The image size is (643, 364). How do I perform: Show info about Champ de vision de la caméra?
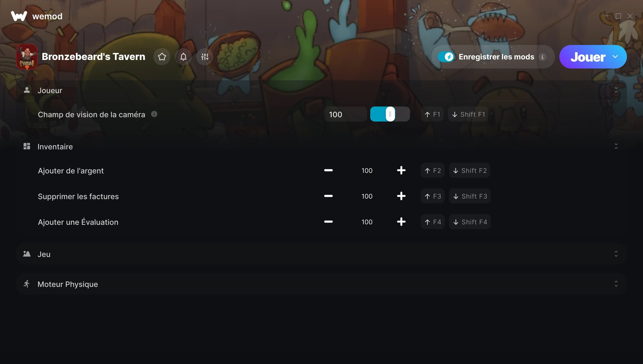click(154, 114)
